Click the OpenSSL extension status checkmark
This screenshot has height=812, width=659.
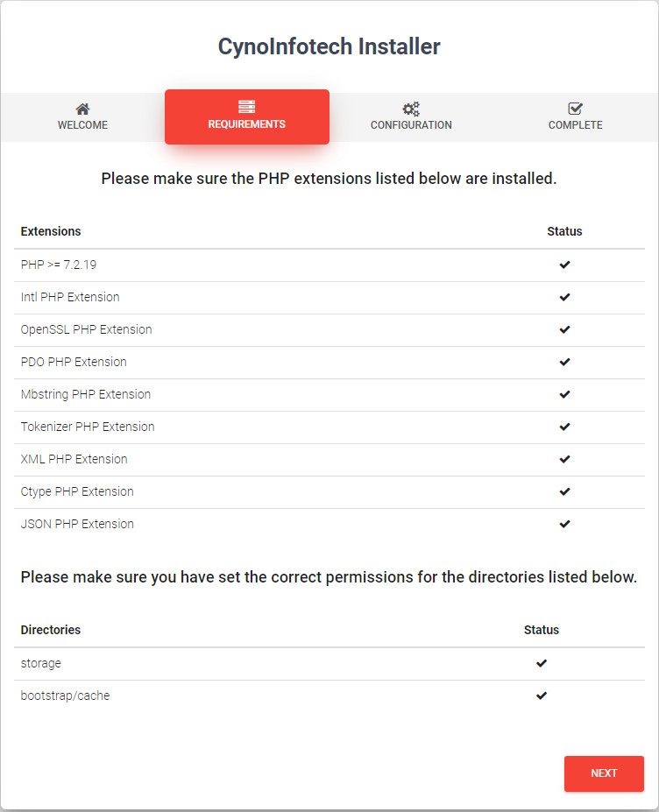click(x=564, y=329)
